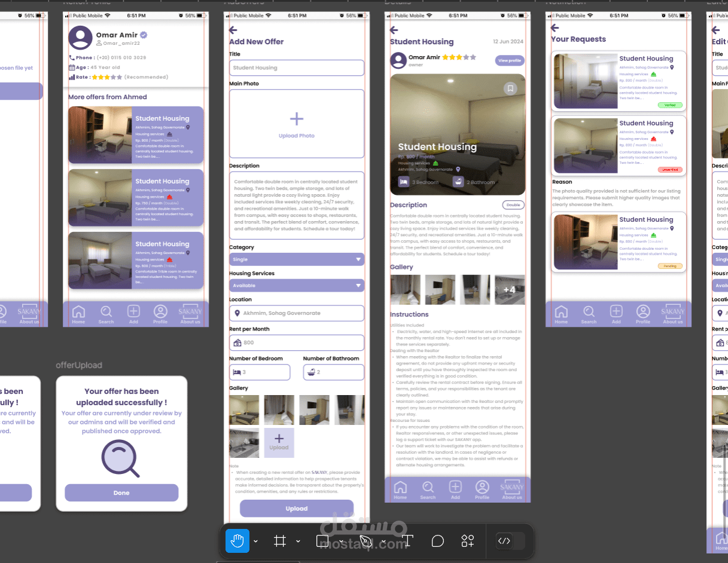Viewport: 728px width, 563px height.
Task: Click verified badge next to Omar Amir name
Action: [144, 35]
